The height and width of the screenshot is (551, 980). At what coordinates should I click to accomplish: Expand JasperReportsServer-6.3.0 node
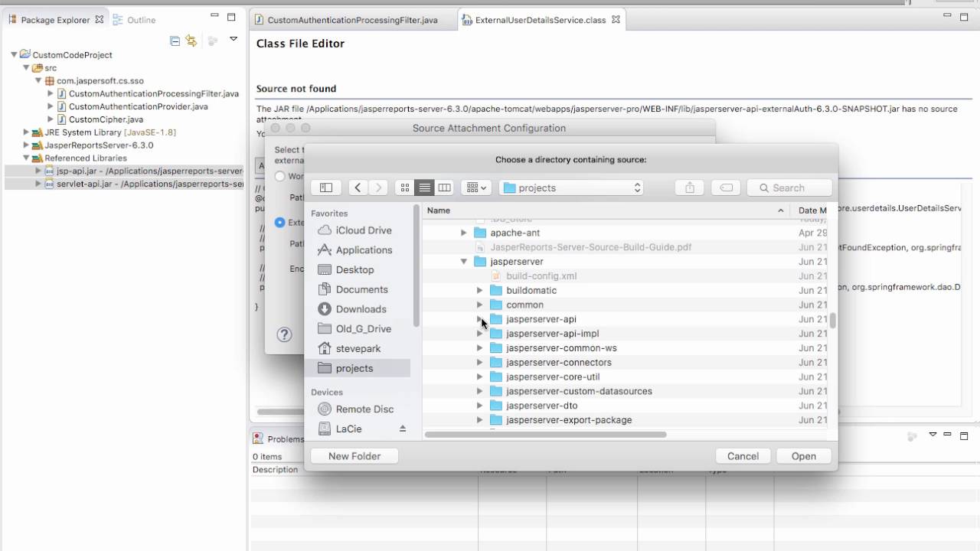pyautogui.click(x=26, y=145)
